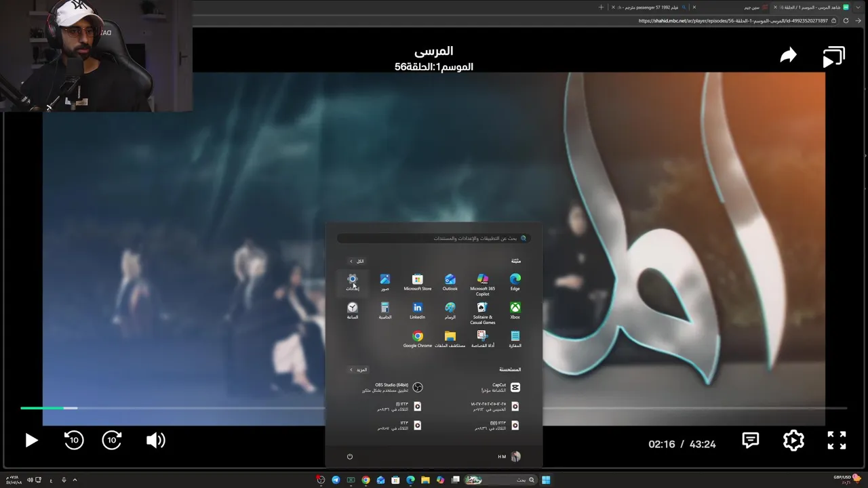Open the H M user account

coord(509,456)
